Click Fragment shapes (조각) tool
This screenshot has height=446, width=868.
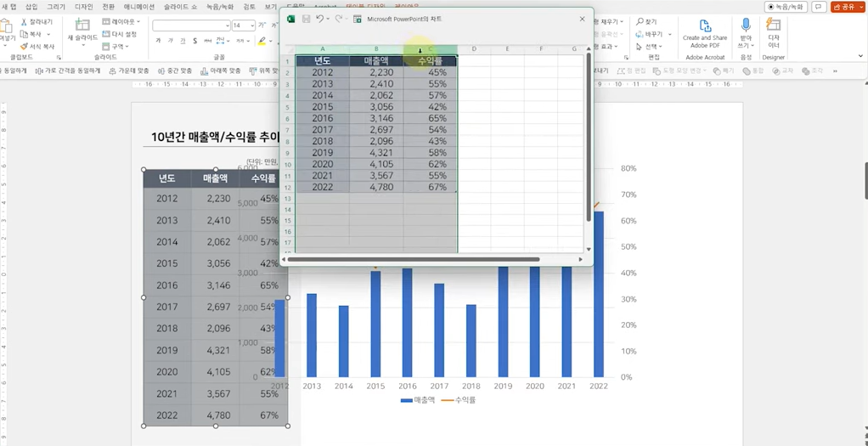[x=812, y=71]
